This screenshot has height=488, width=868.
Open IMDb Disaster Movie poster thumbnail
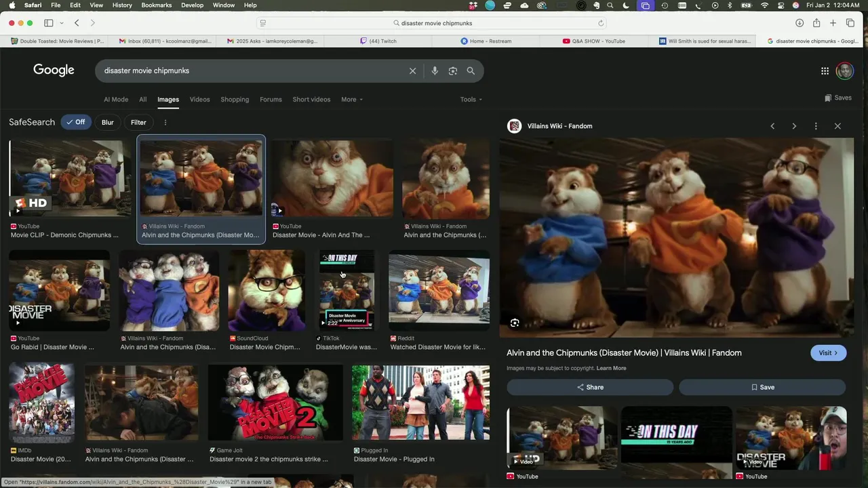(x=41, y=404)
